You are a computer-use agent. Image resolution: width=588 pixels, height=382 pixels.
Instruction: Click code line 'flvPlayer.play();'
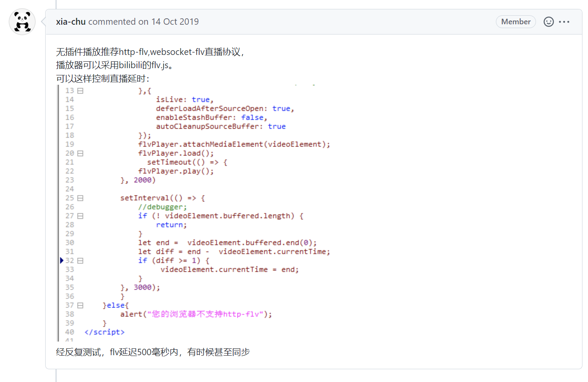176,171
